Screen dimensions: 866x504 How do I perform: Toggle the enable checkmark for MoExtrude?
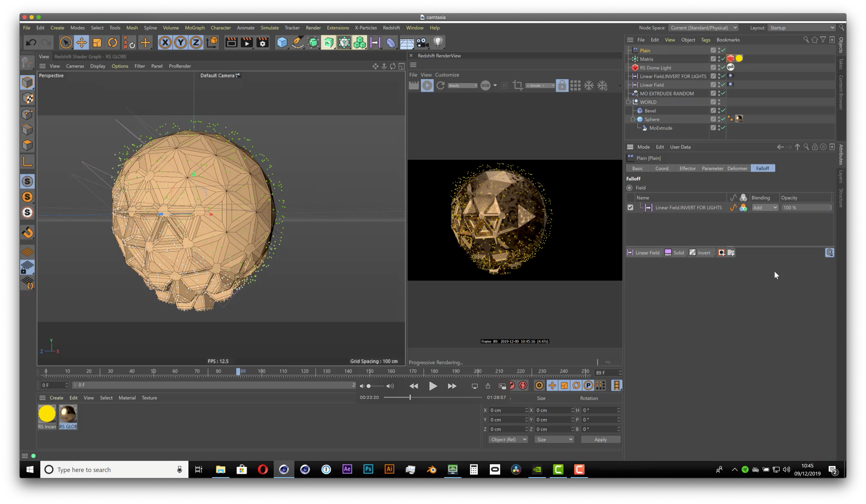(723, 128)
